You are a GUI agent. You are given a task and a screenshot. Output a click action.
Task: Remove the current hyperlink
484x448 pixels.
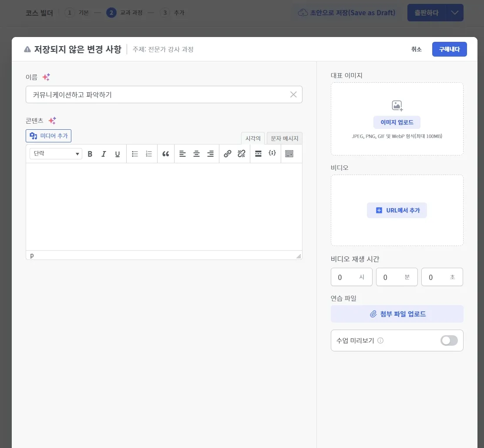tap(242, 154)
